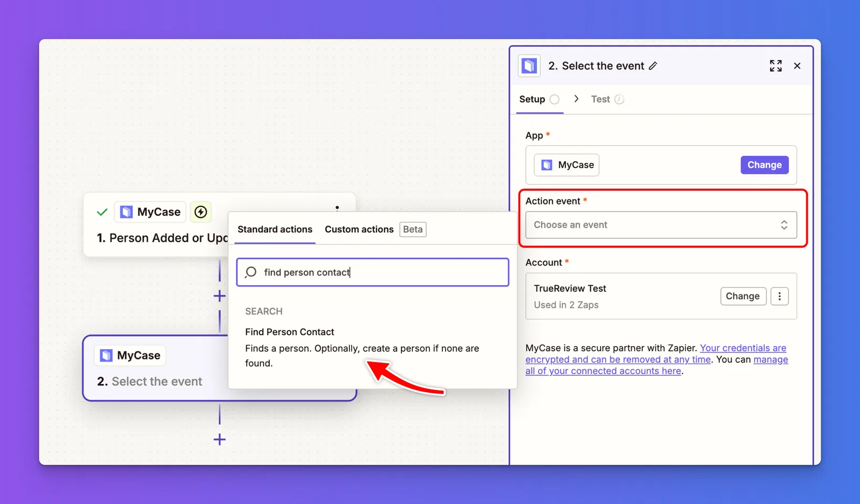Open the account three-dot options menu
The image size is (860, 504).
point(779,296)
